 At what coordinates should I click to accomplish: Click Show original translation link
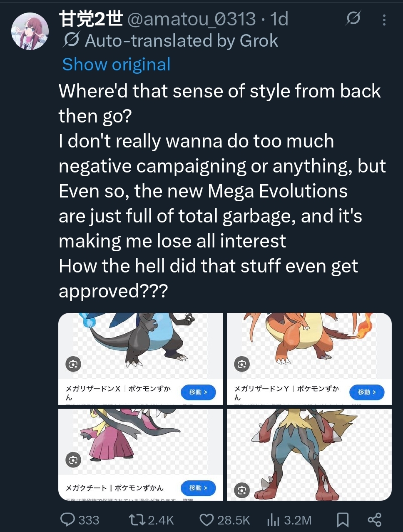[x=116, y=65]
